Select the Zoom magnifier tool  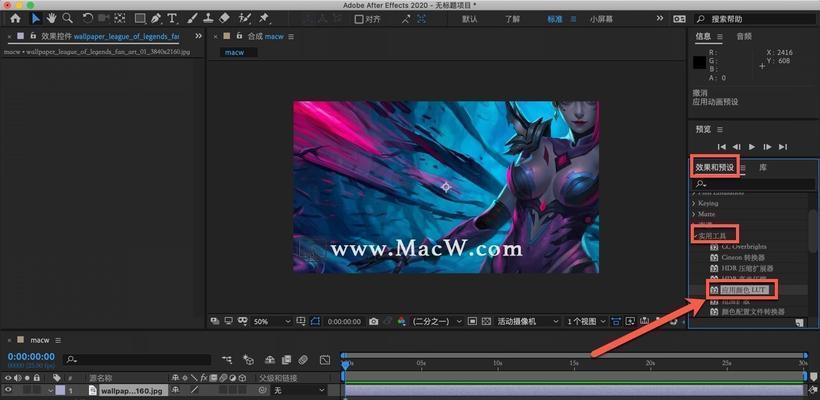[x=67, y=18]
